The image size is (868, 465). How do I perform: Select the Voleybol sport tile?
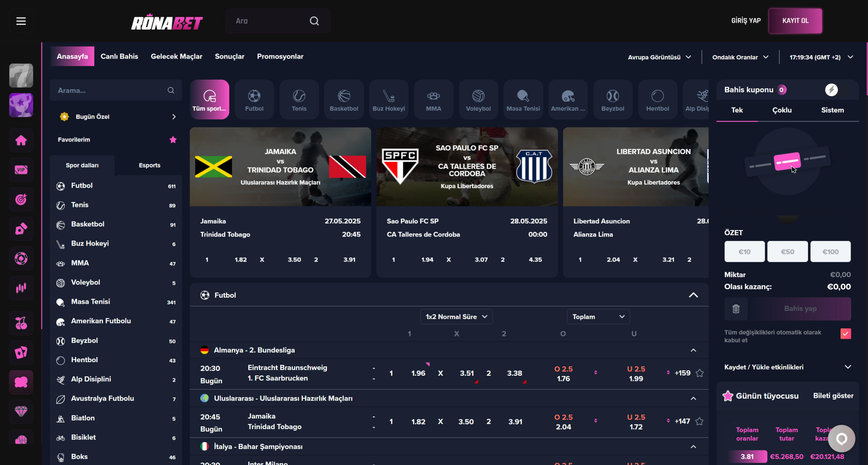click(x=478, y=99)
